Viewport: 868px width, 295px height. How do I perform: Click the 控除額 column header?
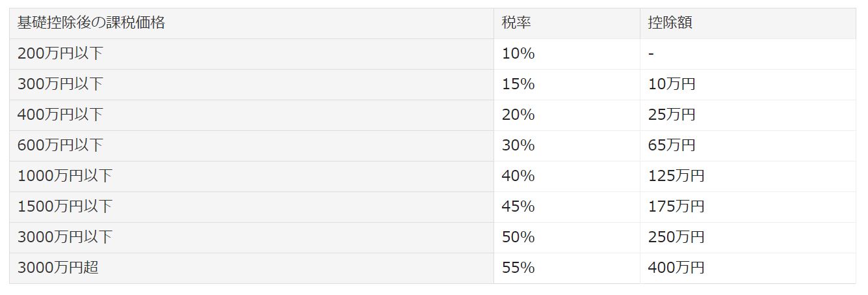(x=670, y=23)
